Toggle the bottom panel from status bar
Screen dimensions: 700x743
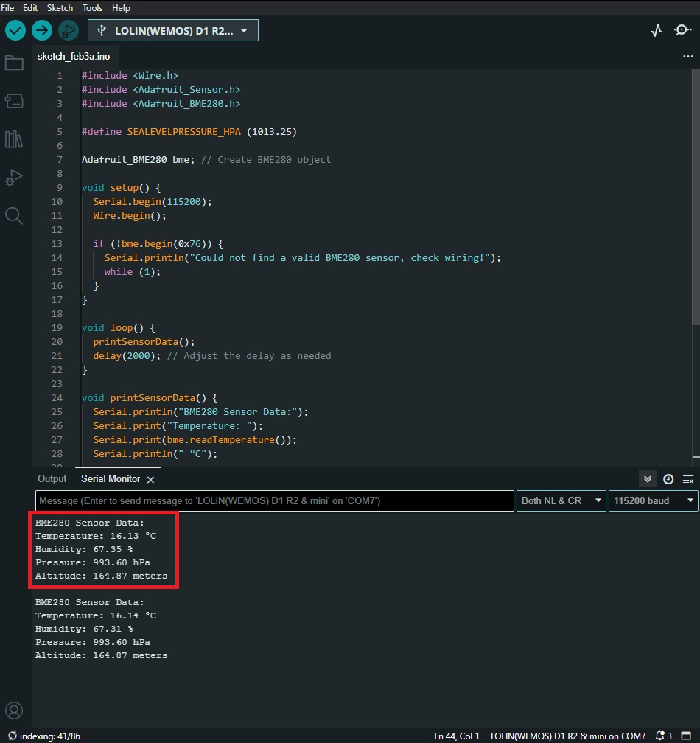click(x=686, y=736)
